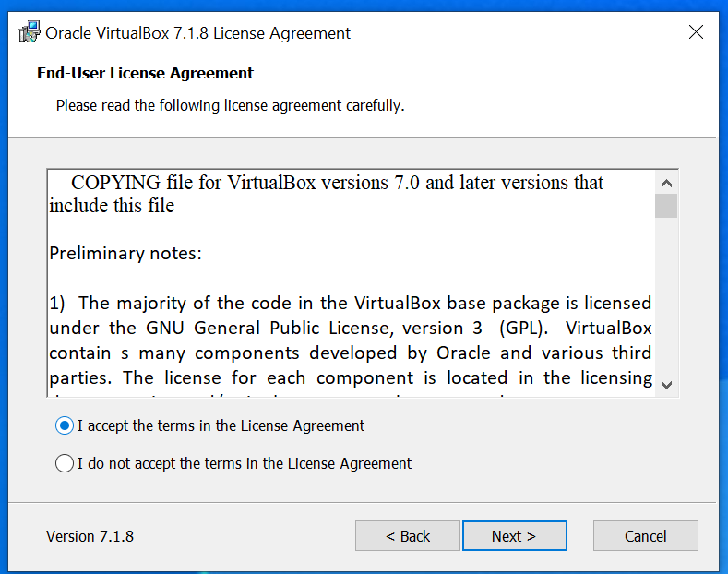The height and width of the screenshot is (574, 728).
Task: Click the VirtualBox installer icon in title bar
Action: 30,32
